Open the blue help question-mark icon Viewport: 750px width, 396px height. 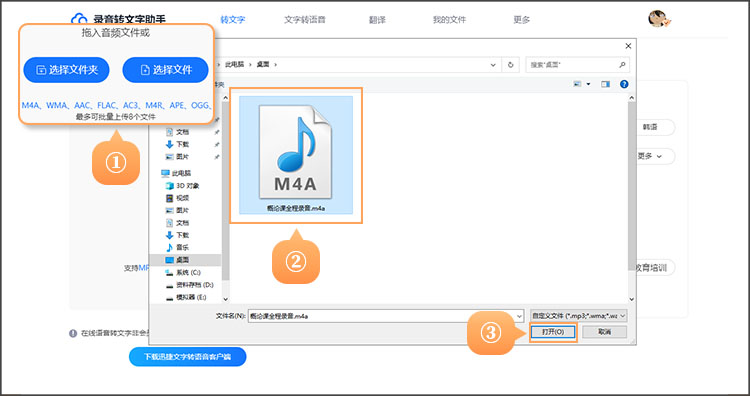tap(624, 84)
